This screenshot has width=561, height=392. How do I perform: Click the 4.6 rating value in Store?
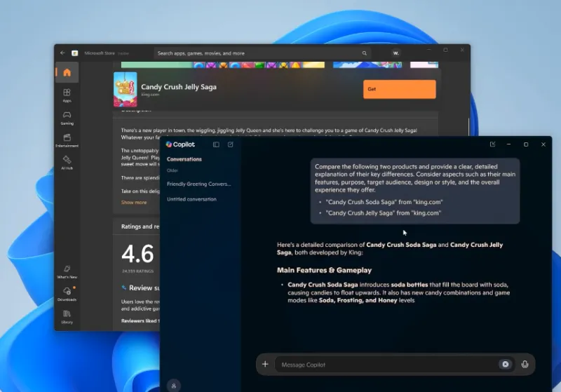point(137,254)
